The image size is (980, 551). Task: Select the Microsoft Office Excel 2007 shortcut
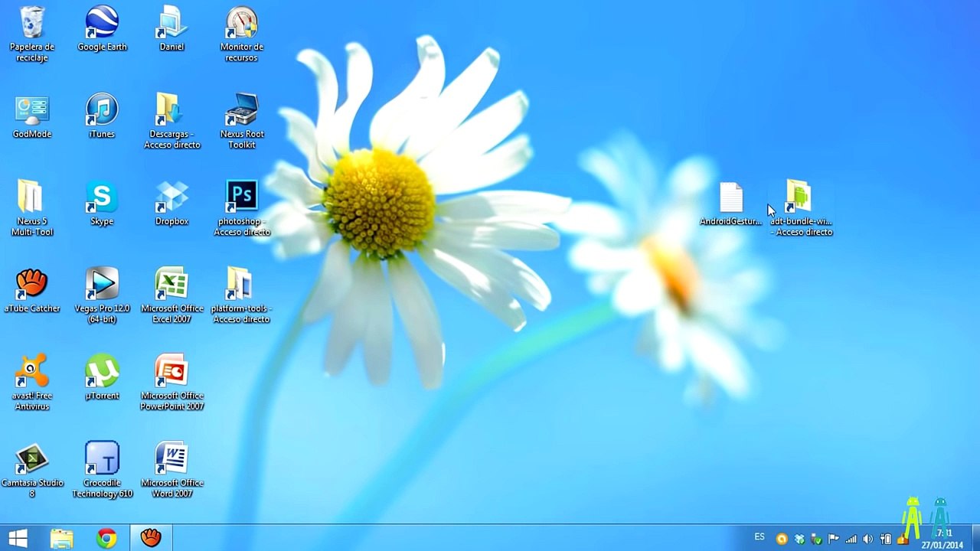point(171,295)
